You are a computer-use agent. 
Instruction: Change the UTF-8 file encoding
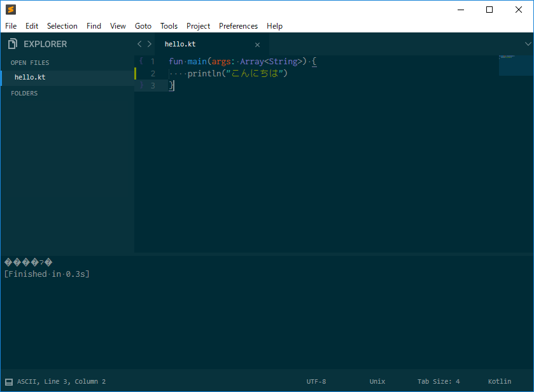coord(316,381)
